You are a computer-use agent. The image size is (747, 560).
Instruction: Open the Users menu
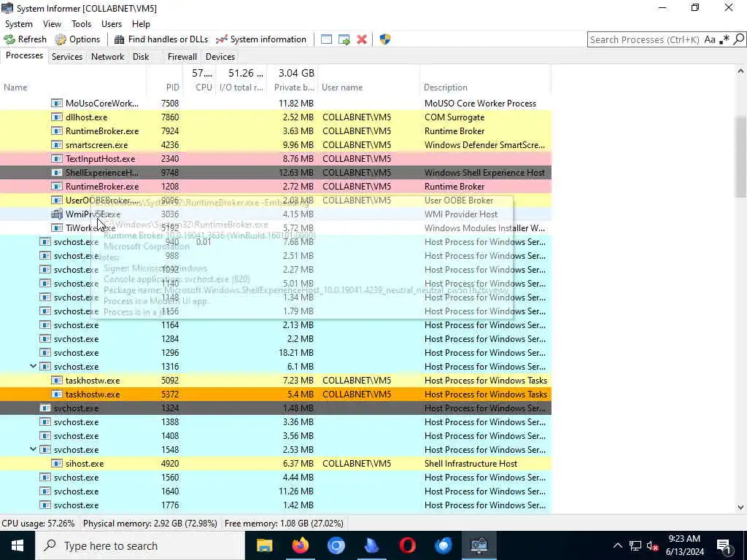click(112, 24)
